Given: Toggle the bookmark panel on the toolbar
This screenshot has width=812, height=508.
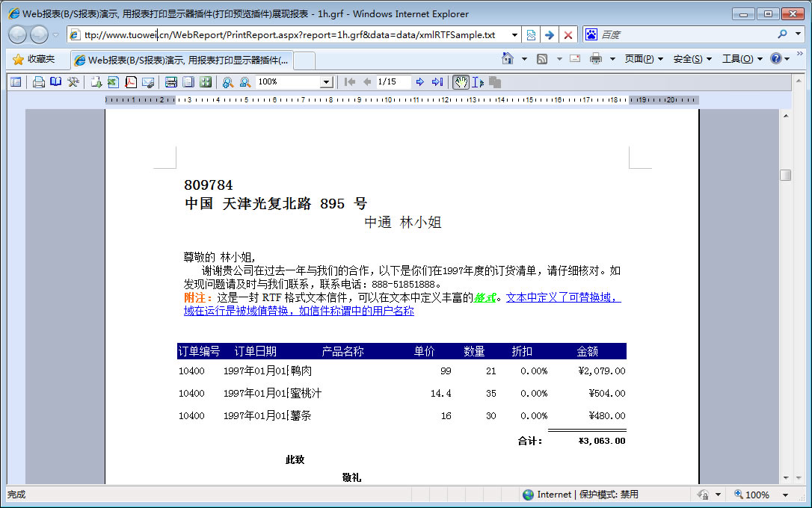Looking at the screenshot, I should point(16,82).
